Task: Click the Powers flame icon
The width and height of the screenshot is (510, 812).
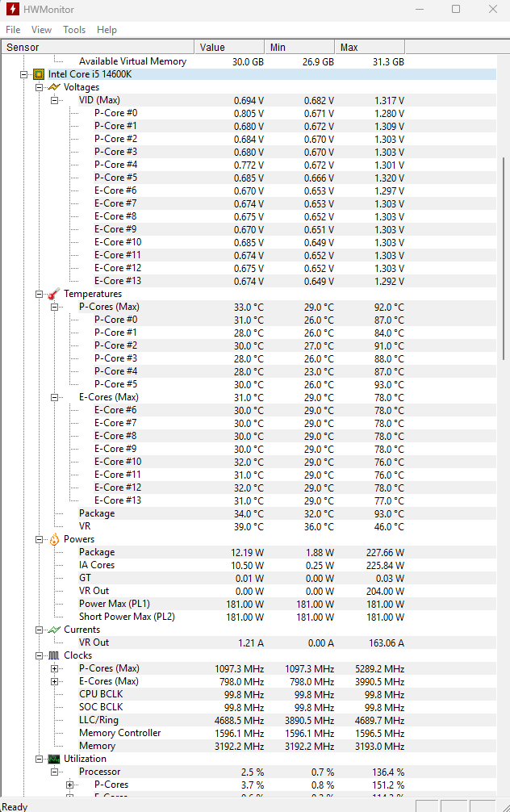Action: tap(53, 539)
